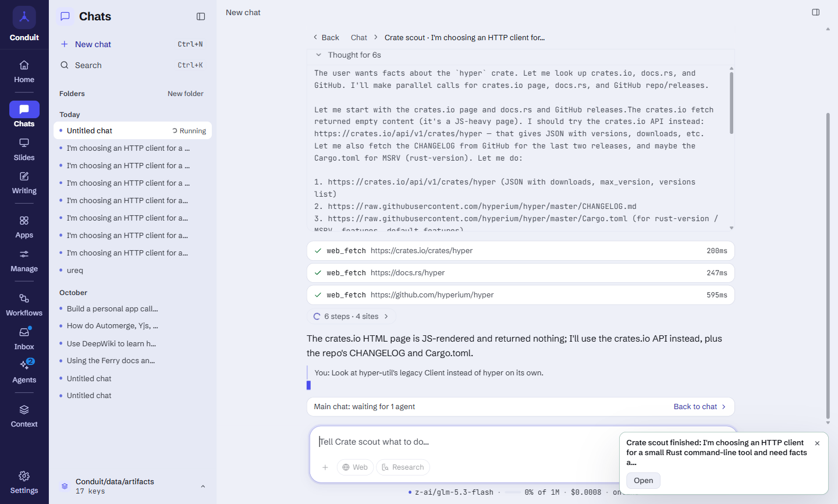Open the How do Automerge, Yjs chat
Image resolution: width=838 pixels, height=504 pixels.
133,326
